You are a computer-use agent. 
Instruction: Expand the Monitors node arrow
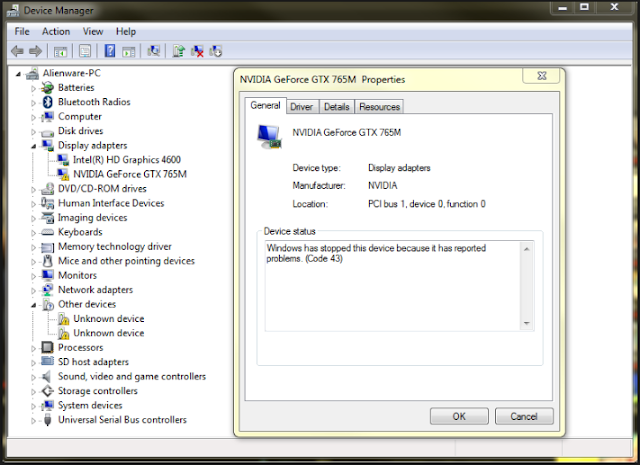point(33,276)
